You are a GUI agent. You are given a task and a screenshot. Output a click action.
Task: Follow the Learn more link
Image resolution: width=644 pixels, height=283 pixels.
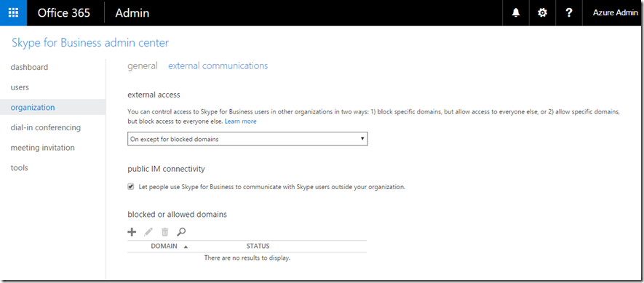pyautogui.click(x=241, y=121)
